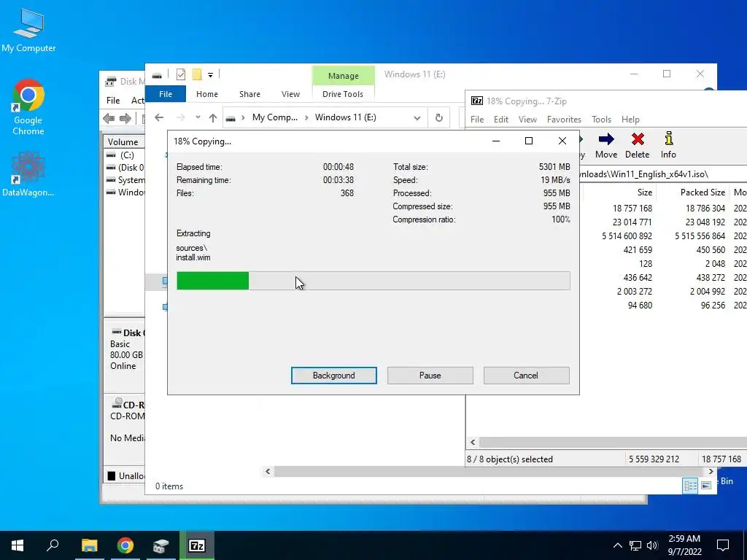Open 7-Zip Tools menu

pos(601,120)
